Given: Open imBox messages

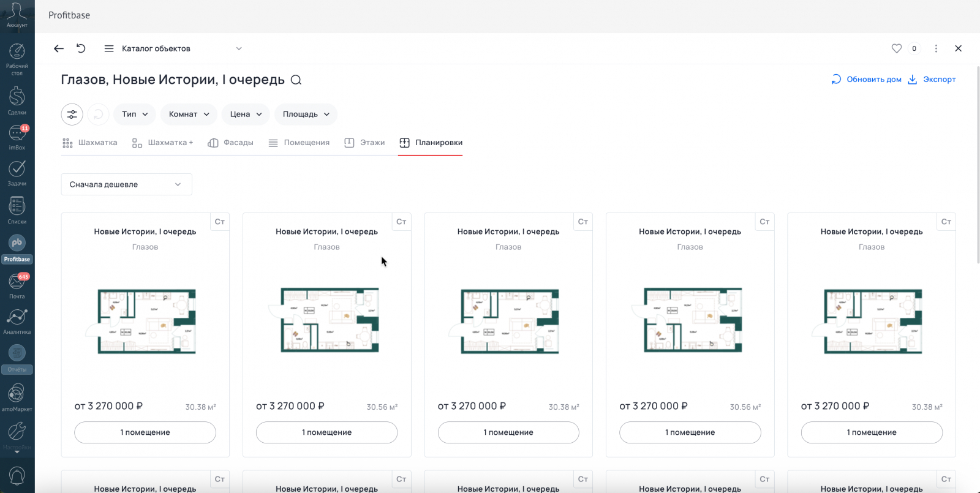Looking at the screenshot, I should (17, 137).
